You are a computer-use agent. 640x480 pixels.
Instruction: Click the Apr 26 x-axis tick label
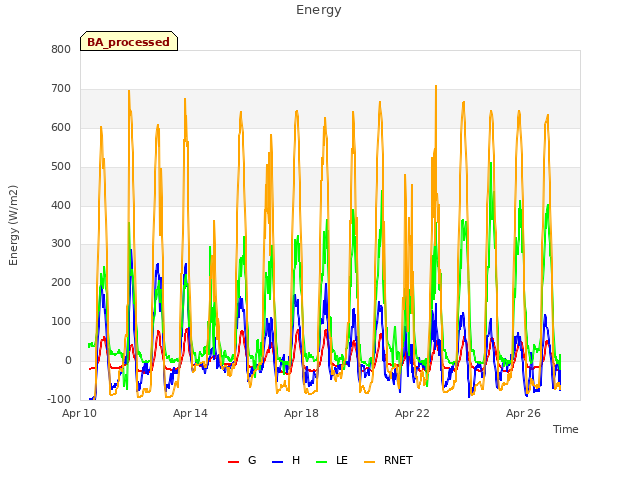pyautogui.click(x=523, y=413)
